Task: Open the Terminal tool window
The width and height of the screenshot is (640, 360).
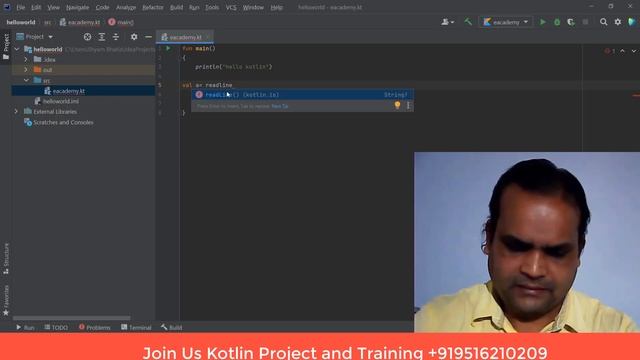Action: coord(136,327)
